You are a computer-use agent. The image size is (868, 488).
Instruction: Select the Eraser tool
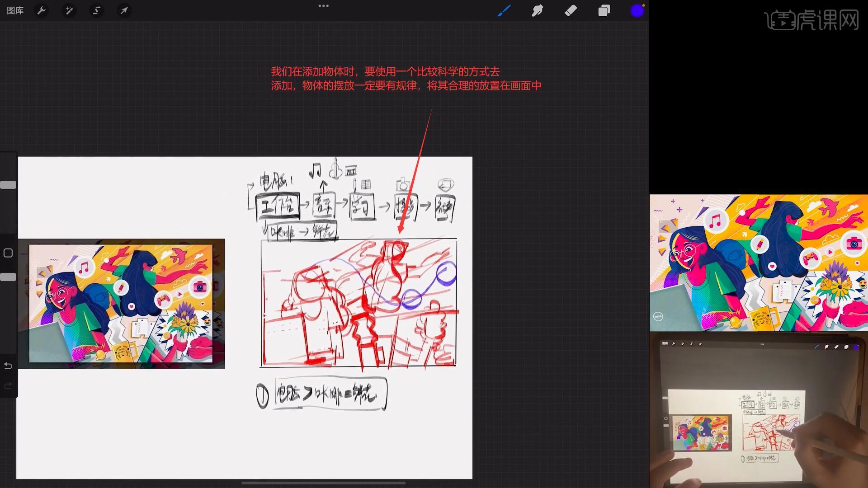point(571,10)
